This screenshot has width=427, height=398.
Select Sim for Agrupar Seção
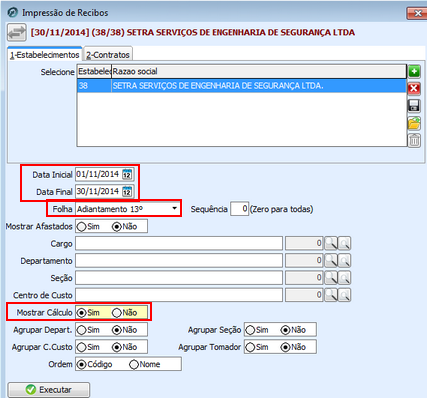250,330
